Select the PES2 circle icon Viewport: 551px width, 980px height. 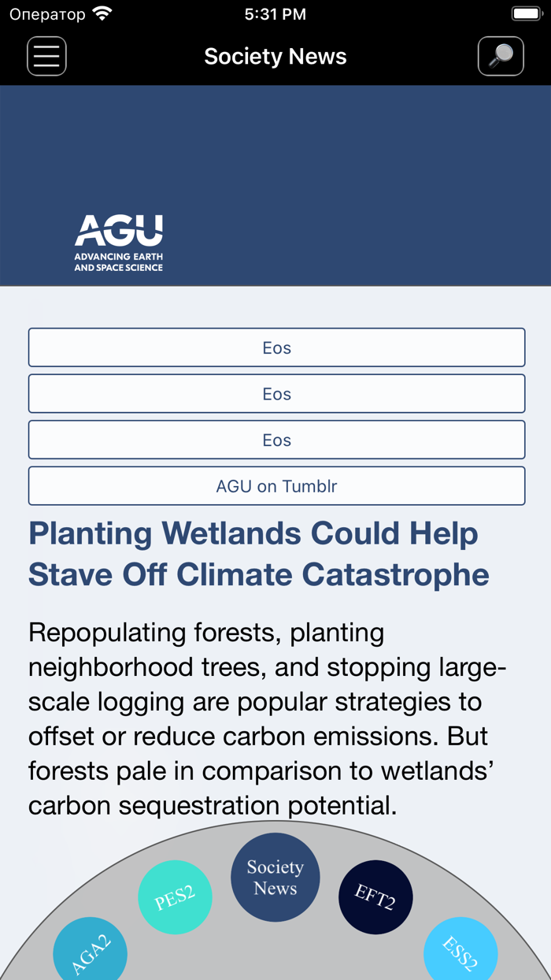pyautogui.click(x=175, y=897)
